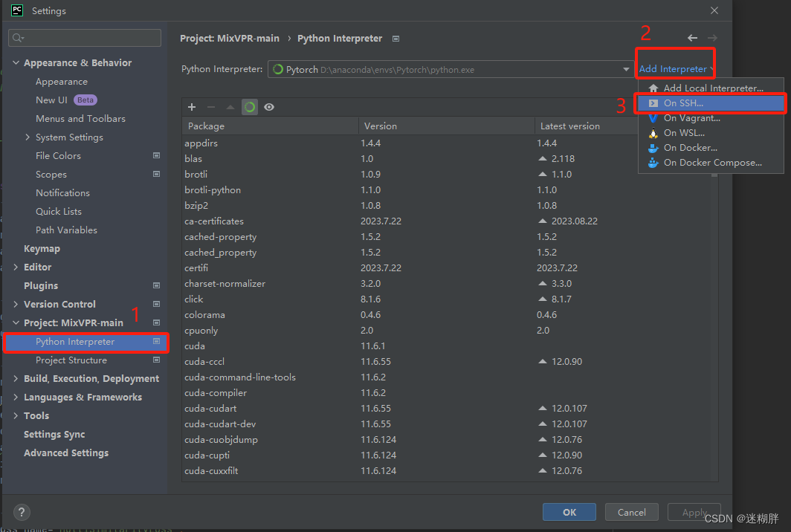
Task: Click the Docker whale icon for On Docker
Action: coord(653,148)
